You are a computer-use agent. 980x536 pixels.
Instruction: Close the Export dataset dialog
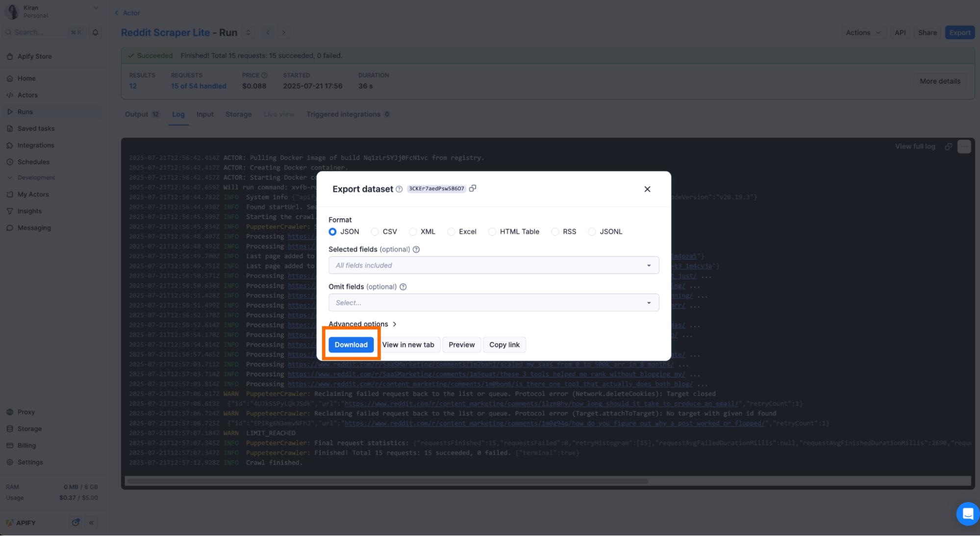(647, 189)
